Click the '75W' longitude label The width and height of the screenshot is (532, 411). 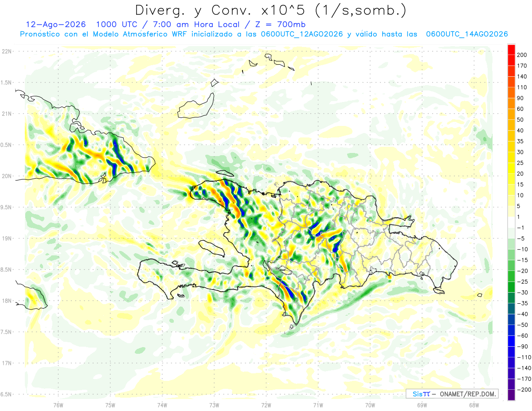coord(110,405)
